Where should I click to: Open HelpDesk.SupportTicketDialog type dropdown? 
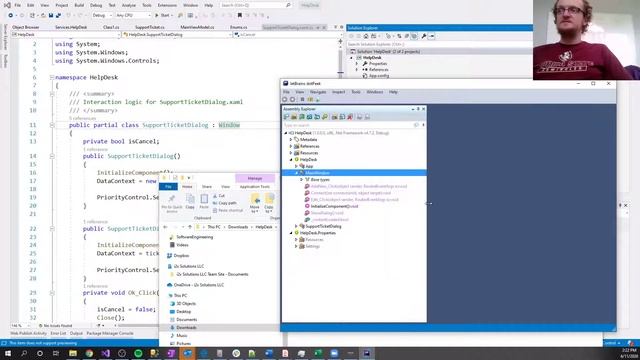point(177,35)
